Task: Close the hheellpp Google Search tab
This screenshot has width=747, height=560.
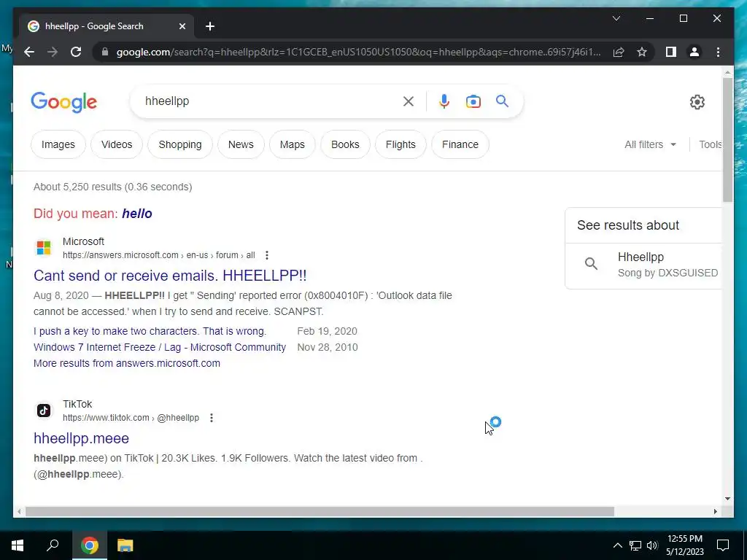Action: [x=182, y=26]
